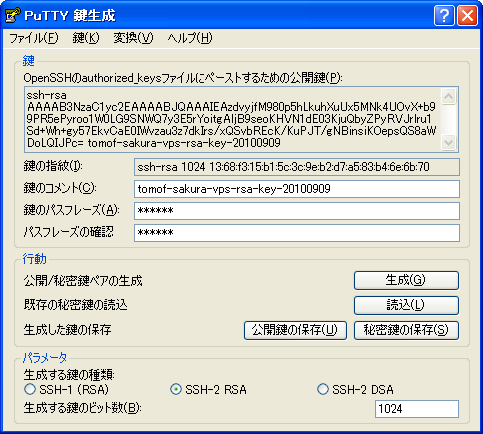Click the public key box scroll up arrow
The height and width of the screenshot is (434, 483).
click(x=449, y=96)
